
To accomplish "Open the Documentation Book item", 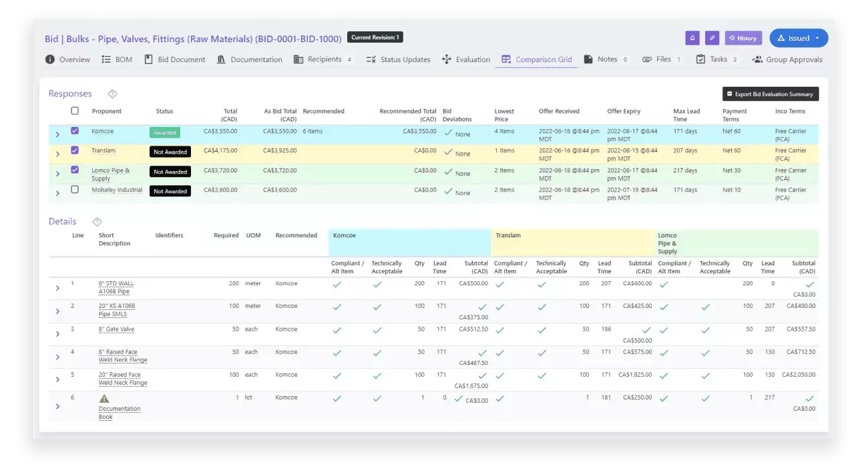I will click(x=120, y=413).
